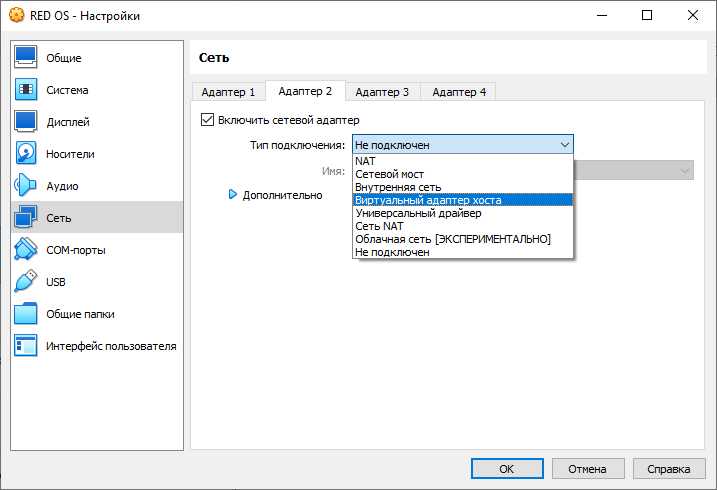Click the Отмена button
The width and height of the screenshot is (717, 490).
(587, 468)
